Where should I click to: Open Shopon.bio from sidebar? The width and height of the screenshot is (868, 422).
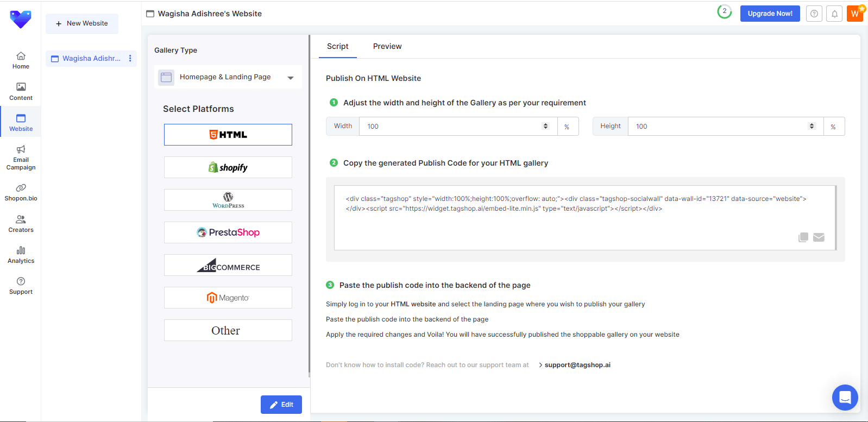coord(21,192)
